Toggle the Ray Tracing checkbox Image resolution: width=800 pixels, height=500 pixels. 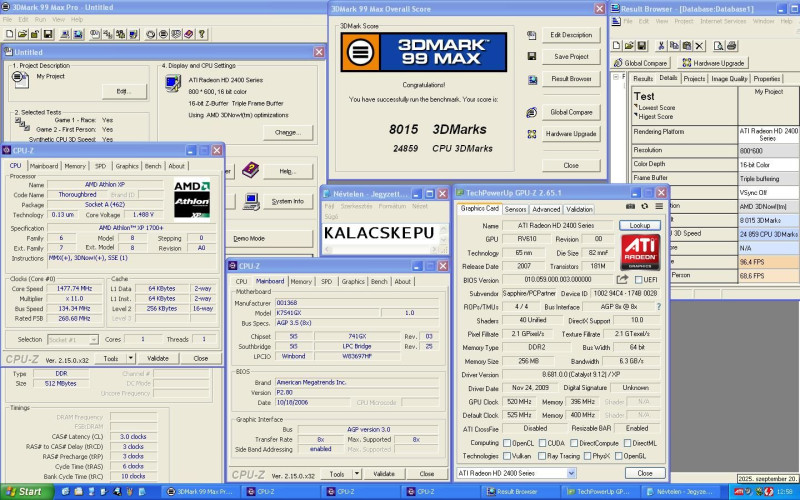[x=542, y=456]
